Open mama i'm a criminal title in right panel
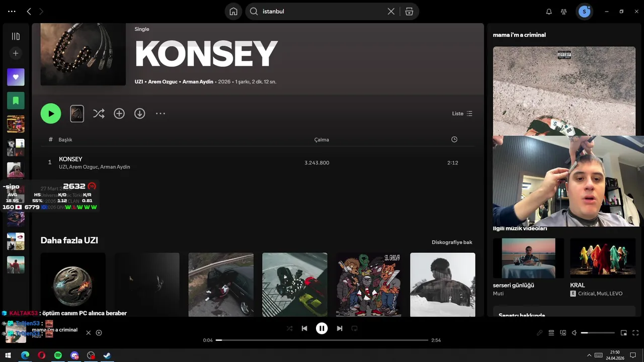 tap(519, 35)
